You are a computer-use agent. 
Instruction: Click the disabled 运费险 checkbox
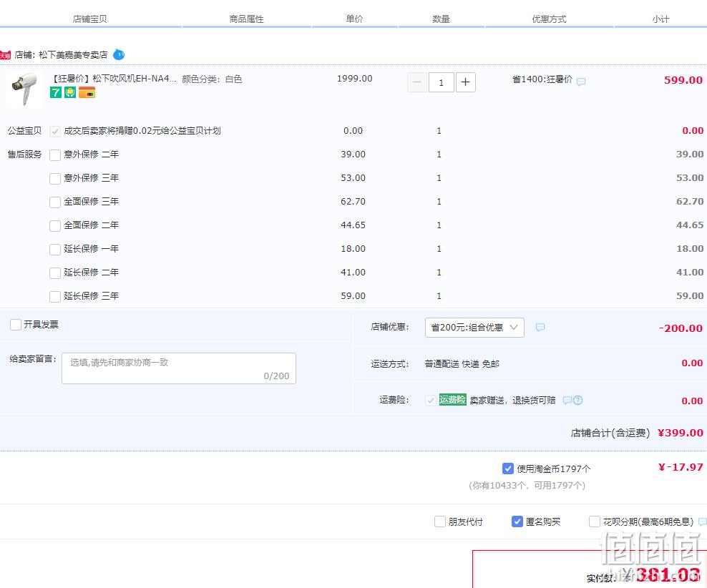coord(431,400)
